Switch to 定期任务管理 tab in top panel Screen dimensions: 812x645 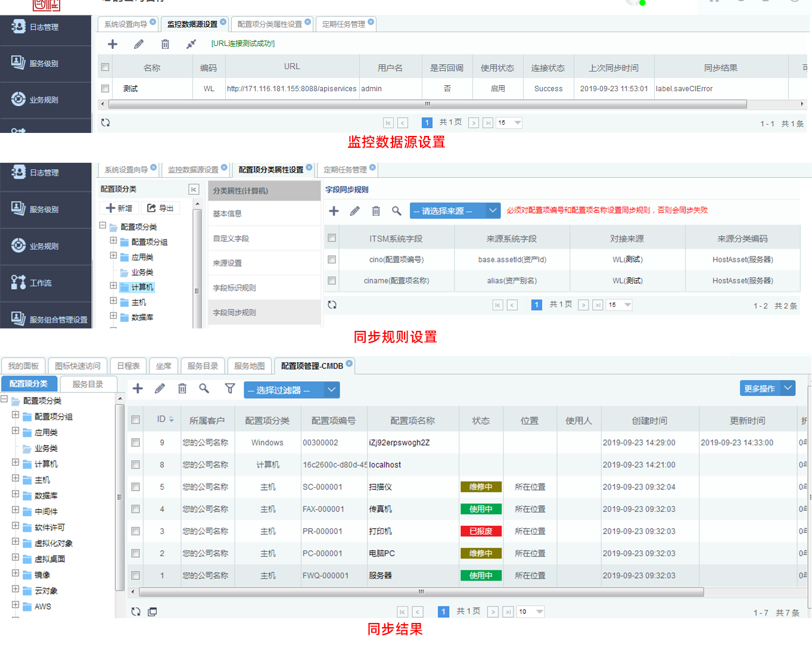click(344, 24)
